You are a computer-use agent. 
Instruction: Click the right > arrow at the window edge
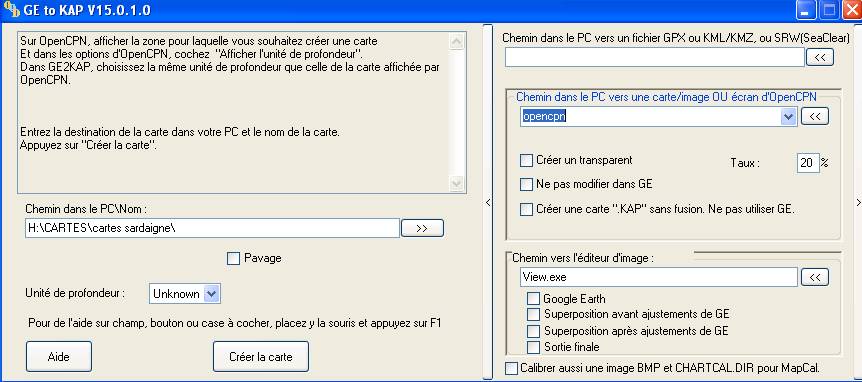click(x=858, y=203)
